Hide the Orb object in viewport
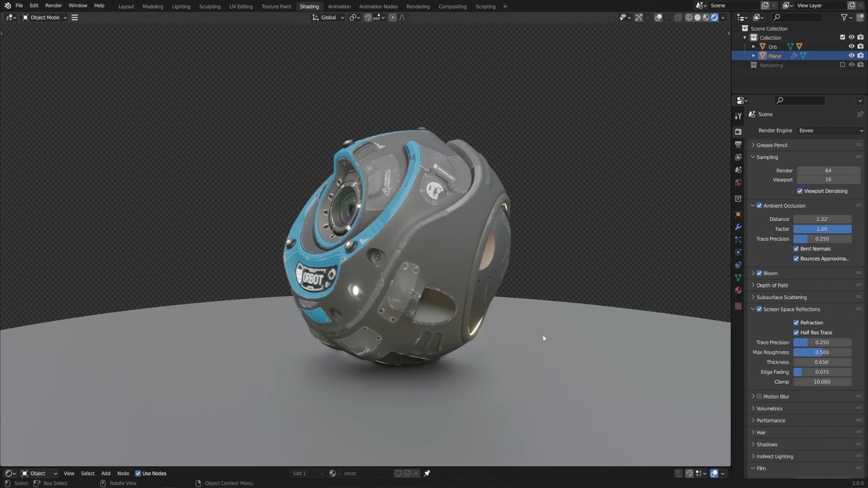This screenshot has width=868, height=488. tap(852, 47)
